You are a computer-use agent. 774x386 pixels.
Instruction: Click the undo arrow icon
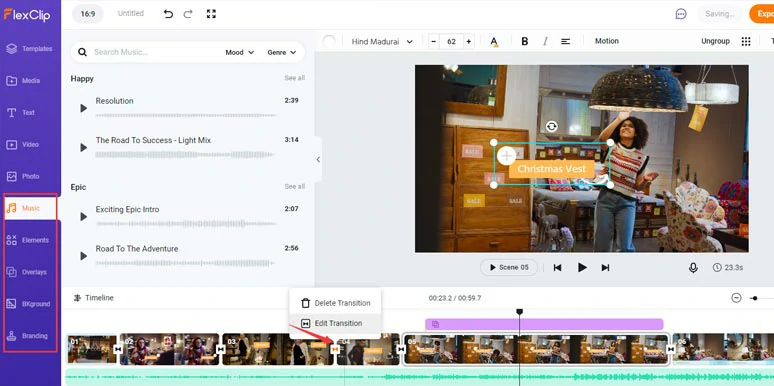168,14
